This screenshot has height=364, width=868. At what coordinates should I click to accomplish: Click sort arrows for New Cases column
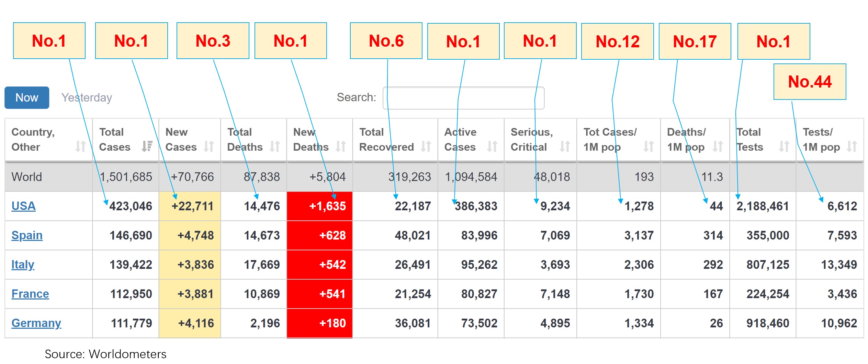pos(208,146)
